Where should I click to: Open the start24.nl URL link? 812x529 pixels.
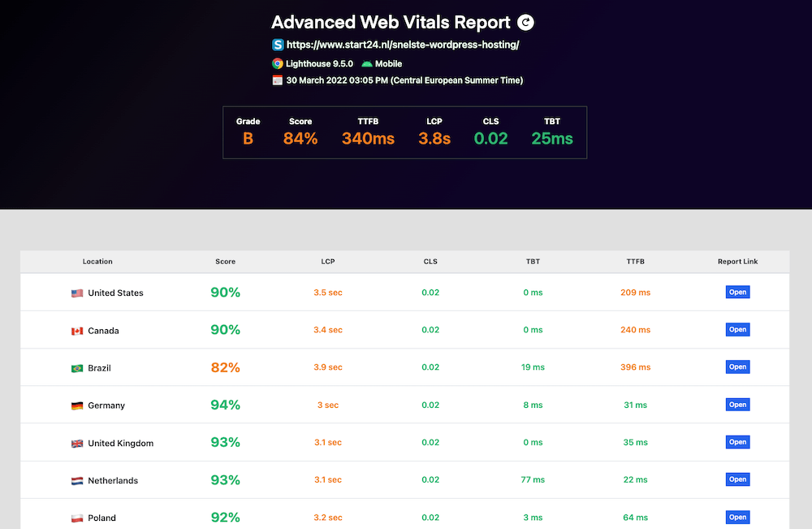(x=403, y=46)
